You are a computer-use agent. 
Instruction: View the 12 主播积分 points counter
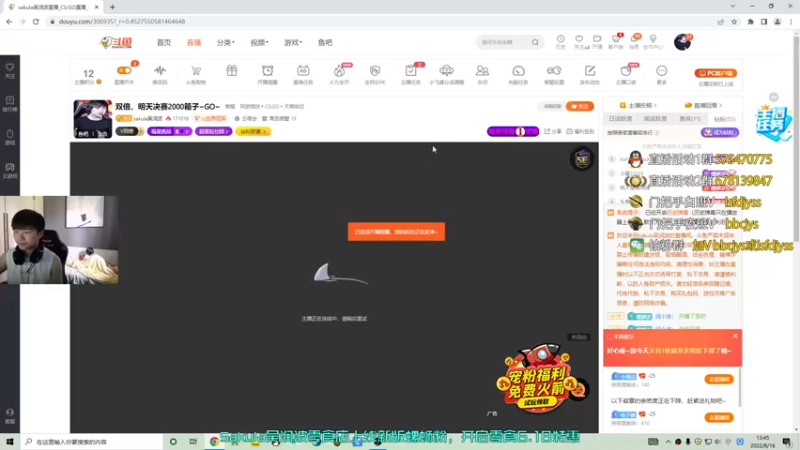[x=88, y=76]
